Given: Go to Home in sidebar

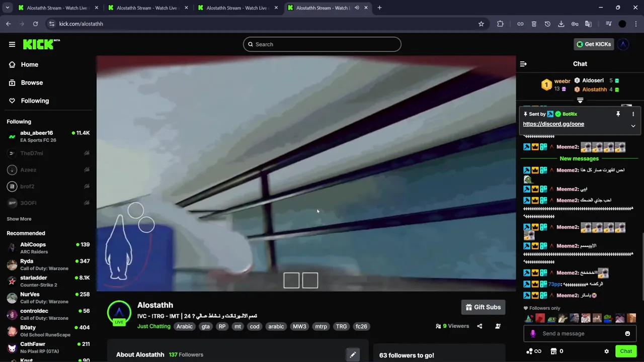Looking at the screenshot, I should [x=29, y=64].
